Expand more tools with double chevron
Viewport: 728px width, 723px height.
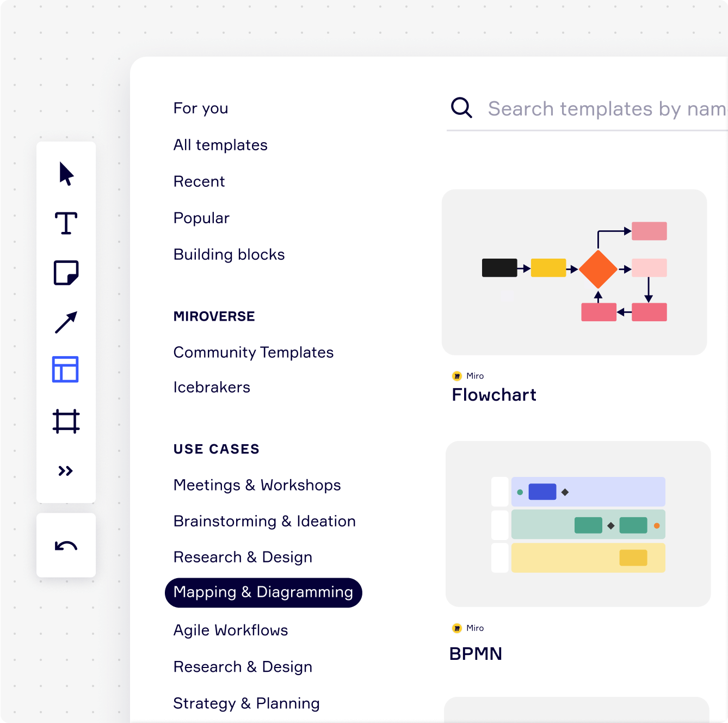[66, 471]
